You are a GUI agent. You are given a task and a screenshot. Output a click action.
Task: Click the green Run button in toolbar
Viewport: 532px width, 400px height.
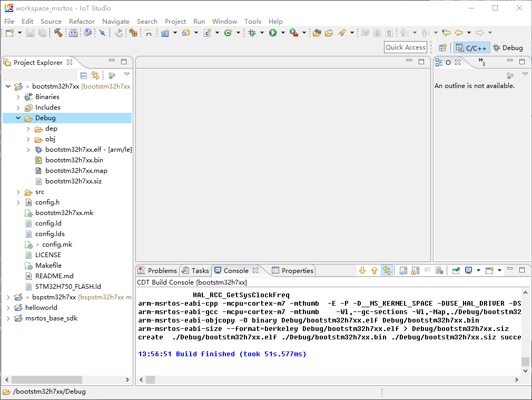point(273,33)
